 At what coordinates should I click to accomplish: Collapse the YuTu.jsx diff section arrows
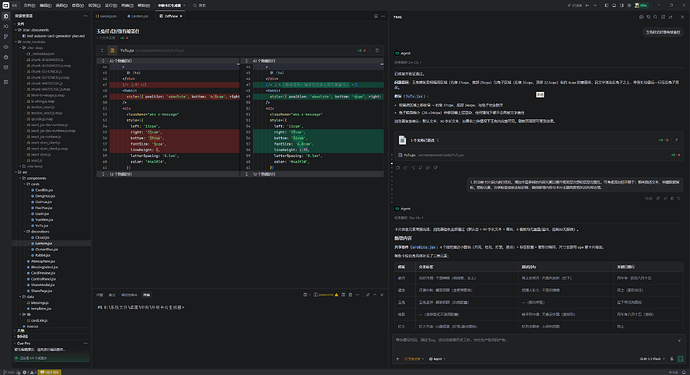point(102,51)
